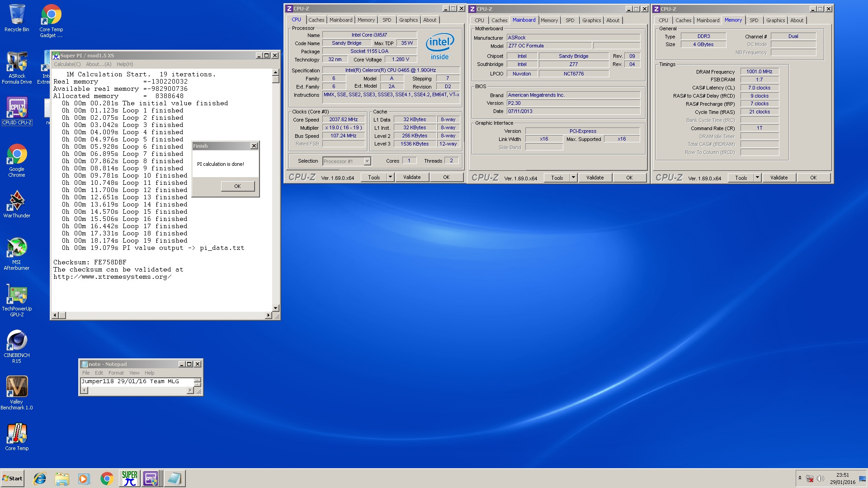The image size is (868, 488).
Task: Open the Caches tab in first CPU-Z window
Action: coord(316,20)
